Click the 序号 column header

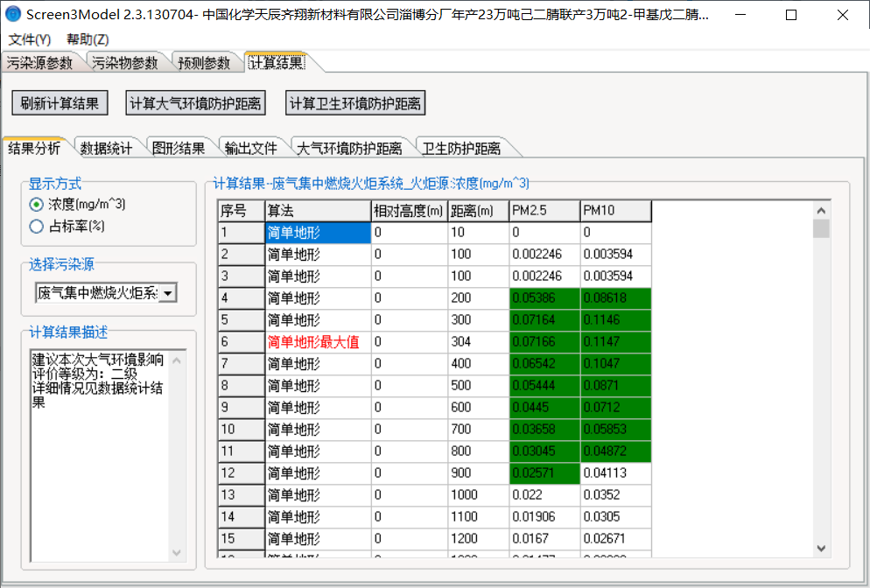[x=242, y=211]
